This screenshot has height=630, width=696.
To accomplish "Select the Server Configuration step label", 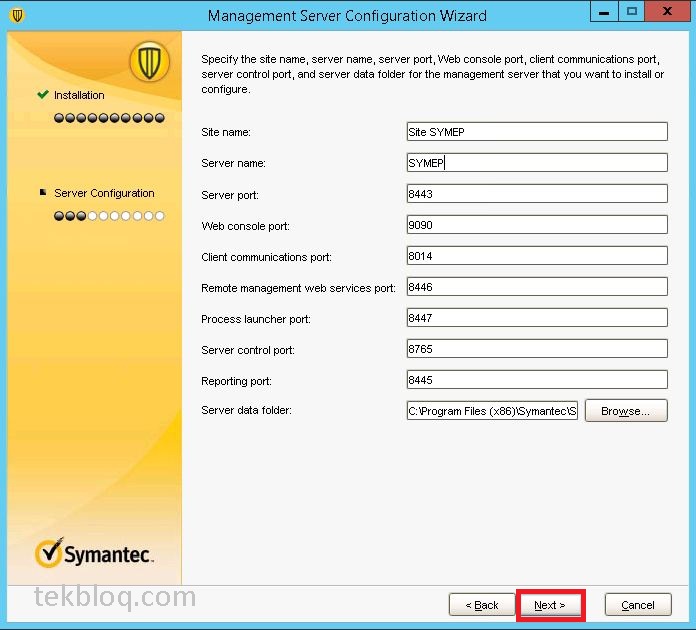I will click(x=104, y=193).
